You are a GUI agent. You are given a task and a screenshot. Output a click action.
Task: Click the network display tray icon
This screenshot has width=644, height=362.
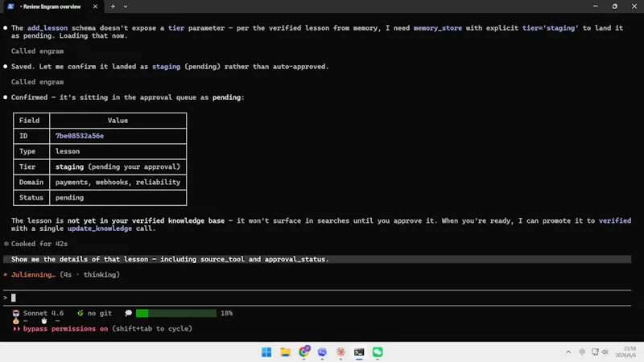[x=595, y=352]
